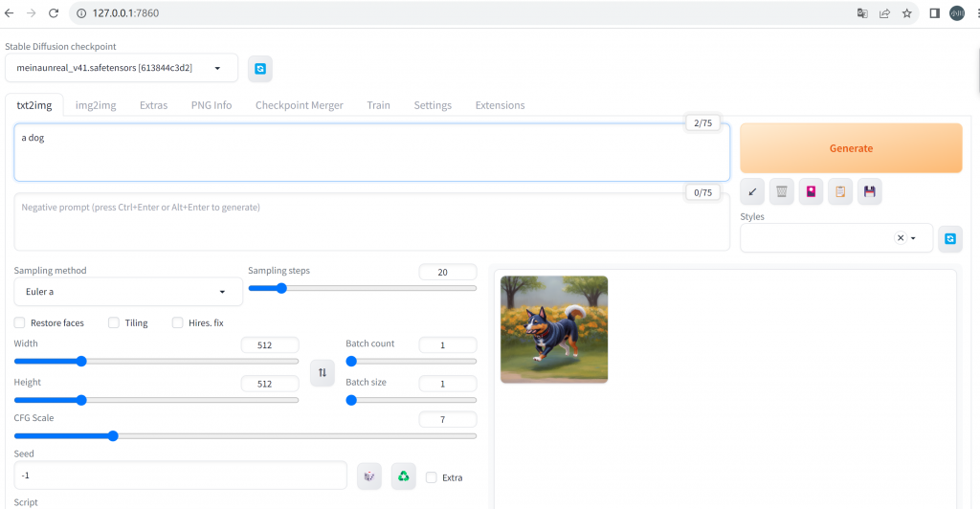Expand the Styles dropdown arrow
Screen dimensions: 980x509
[x=913, y=238]
